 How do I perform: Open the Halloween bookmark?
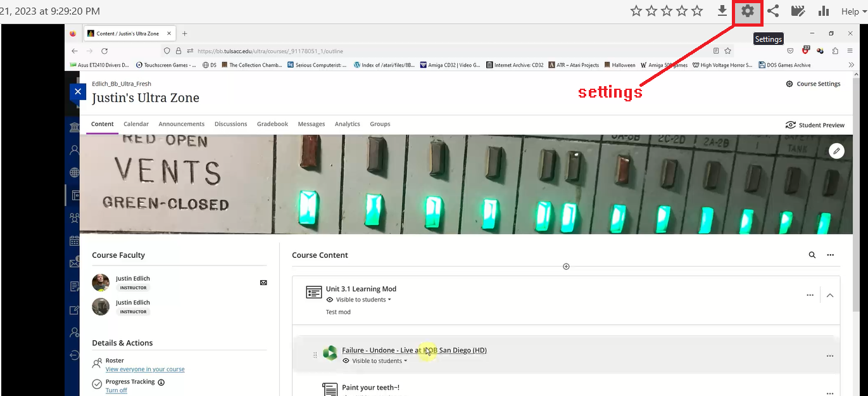click(620, 65)
